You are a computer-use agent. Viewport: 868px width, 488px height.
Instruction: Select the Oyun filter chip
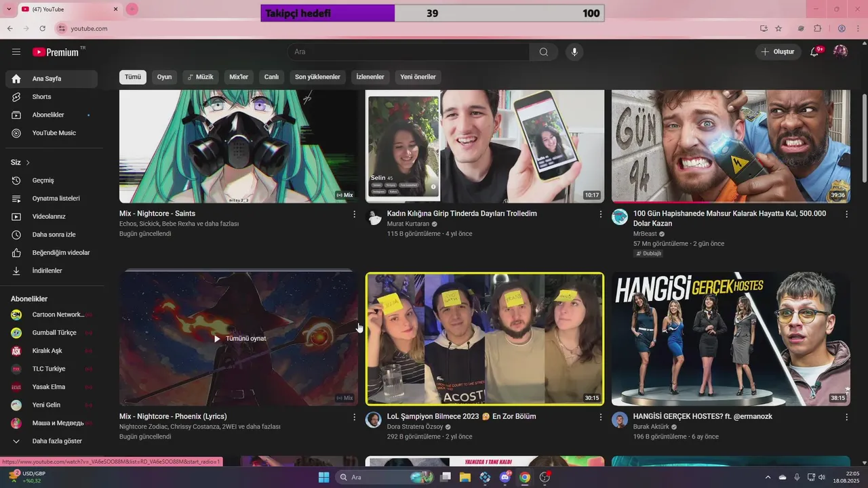point(164,77)
